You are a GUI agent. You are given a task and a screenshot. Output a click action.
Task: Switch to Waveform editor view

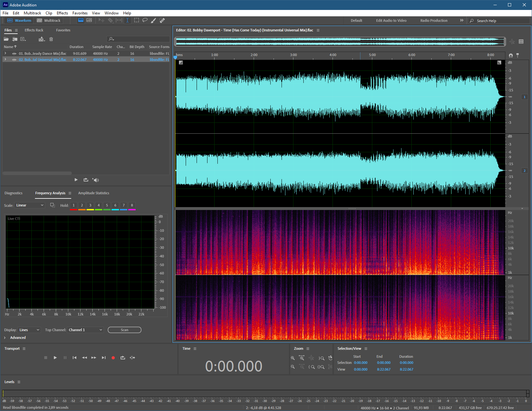19,20
